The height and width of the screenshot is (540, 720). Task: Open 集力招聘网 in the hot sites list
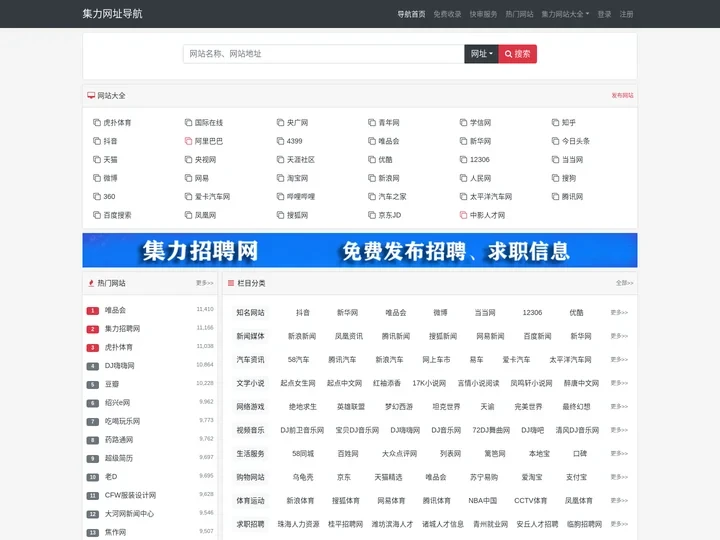122,329
